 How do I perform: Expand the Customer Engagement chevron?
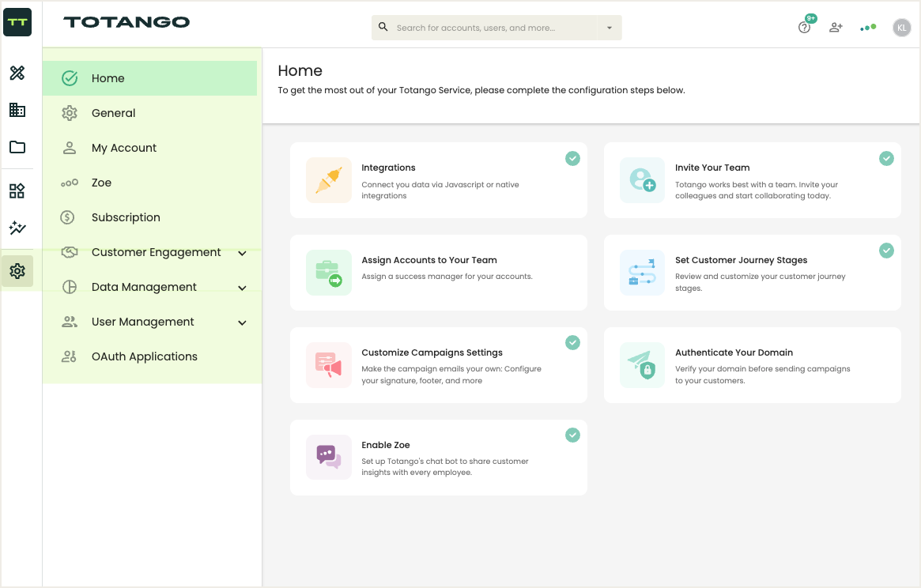point(242,253)
